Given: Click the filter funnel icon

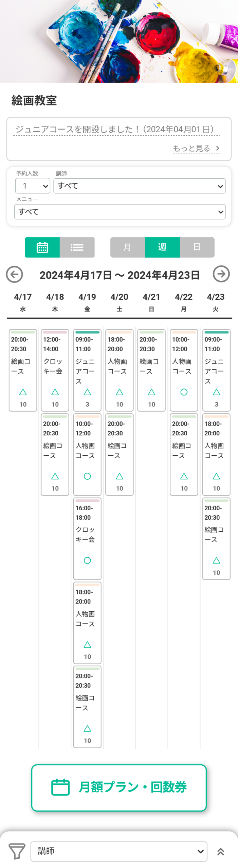Looking at the screenshot, I should click(x=17, y=851).
